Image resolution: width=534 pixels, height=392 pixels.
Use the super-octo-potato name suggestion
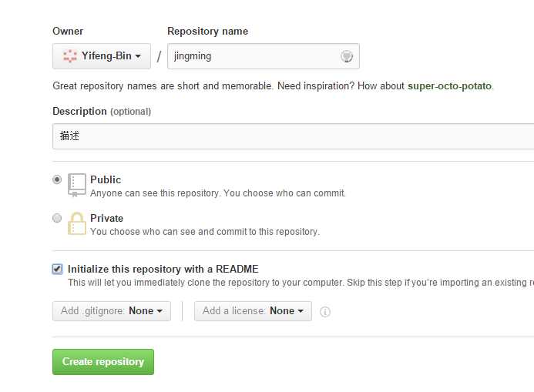(449, 85)
